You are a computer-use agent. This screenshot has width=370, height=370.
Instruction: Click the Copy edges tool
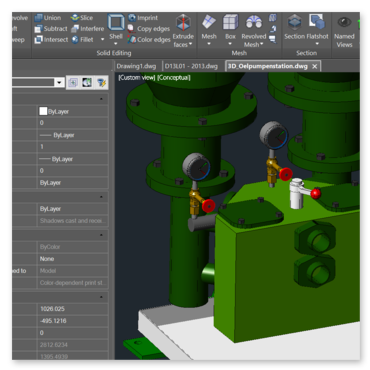149,29
